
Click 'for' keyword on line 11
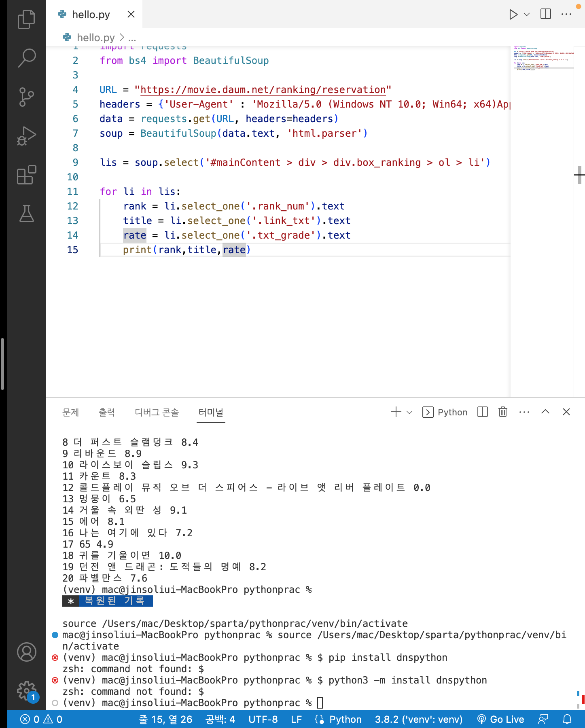[108, 192]
